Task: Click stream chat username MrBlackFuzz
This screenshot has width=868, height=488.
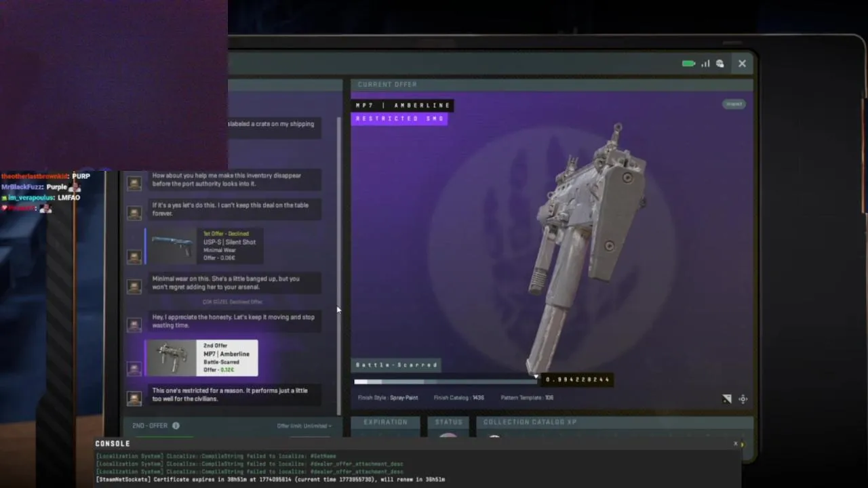Action: (22, 187)
